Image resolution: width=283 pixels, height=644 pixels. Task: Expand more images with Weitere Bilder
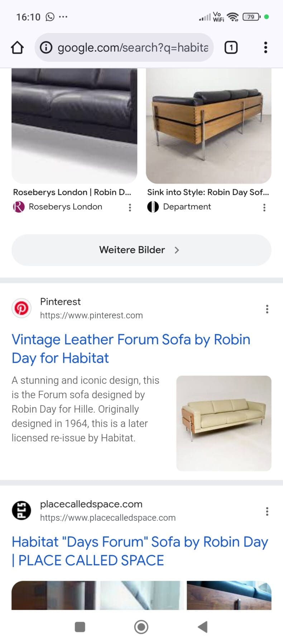coord(141,250)
